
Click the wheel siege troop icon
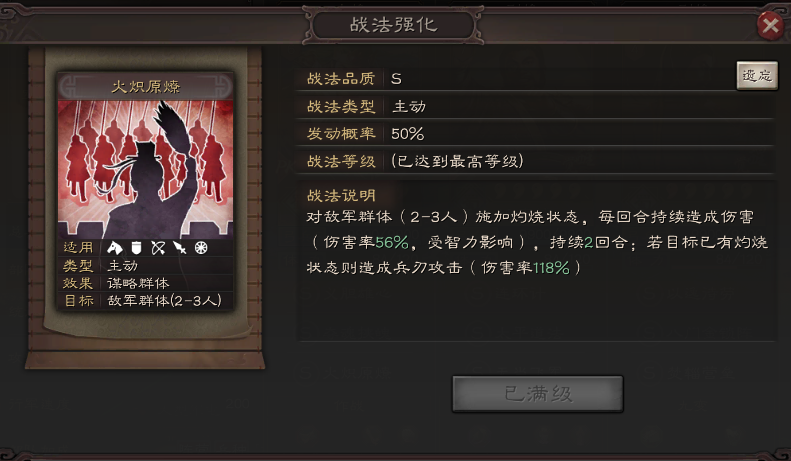tap(201, 248)
